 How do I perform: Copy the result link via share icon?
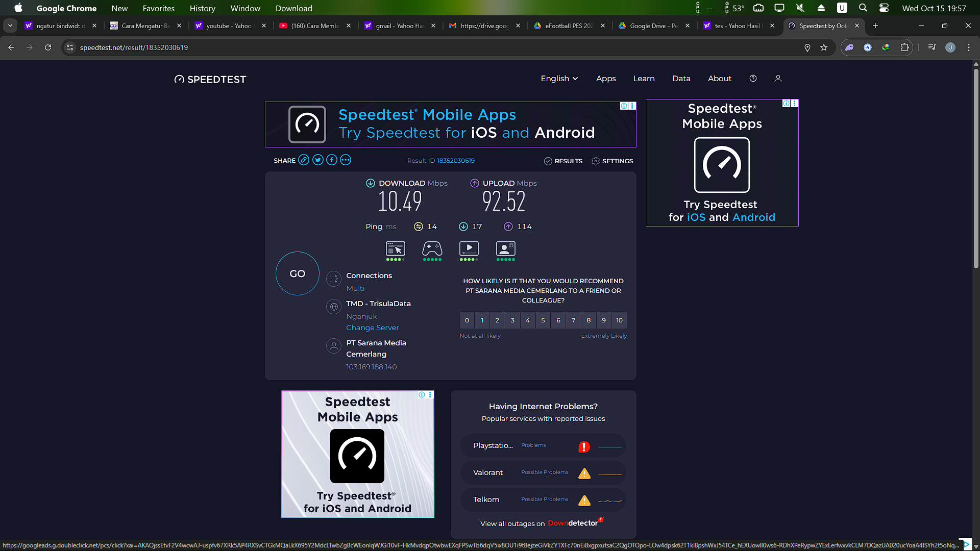304,160
